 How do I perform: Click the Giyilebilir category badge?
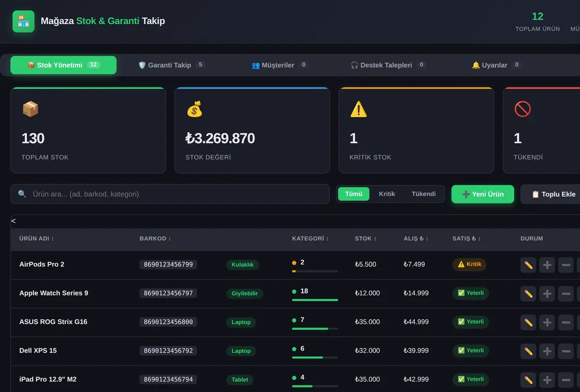(x=245, y=293)
